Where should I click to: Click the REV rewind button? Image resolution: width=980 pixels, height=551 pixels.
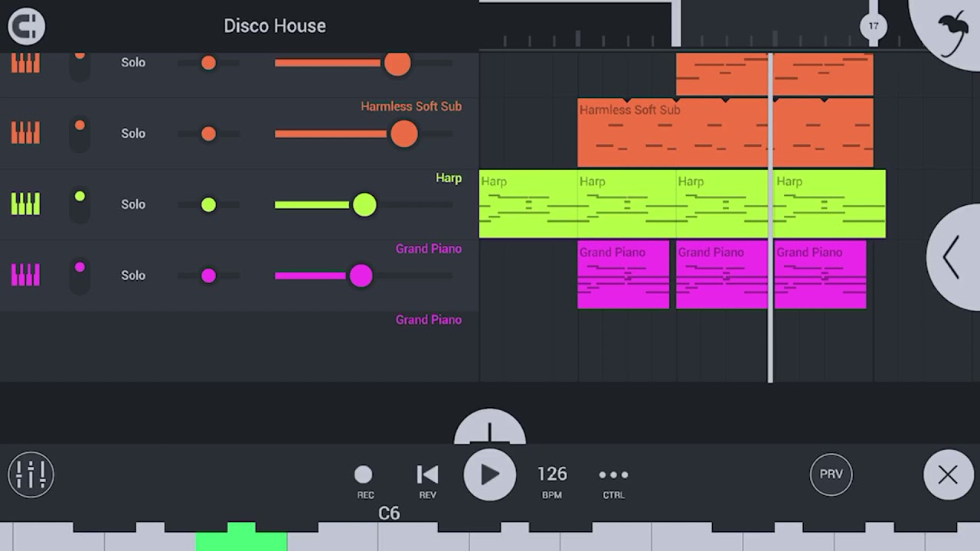(427, 482)
